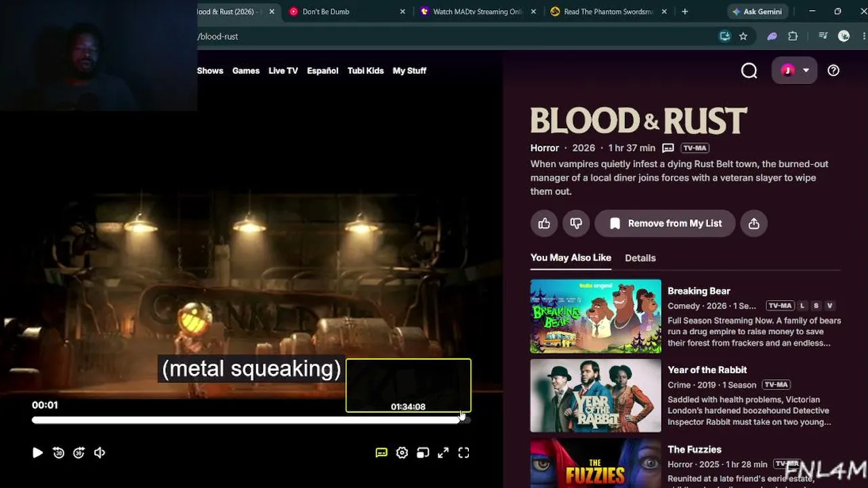Launch picture-in-picture mini player

[x=423, y=453]
